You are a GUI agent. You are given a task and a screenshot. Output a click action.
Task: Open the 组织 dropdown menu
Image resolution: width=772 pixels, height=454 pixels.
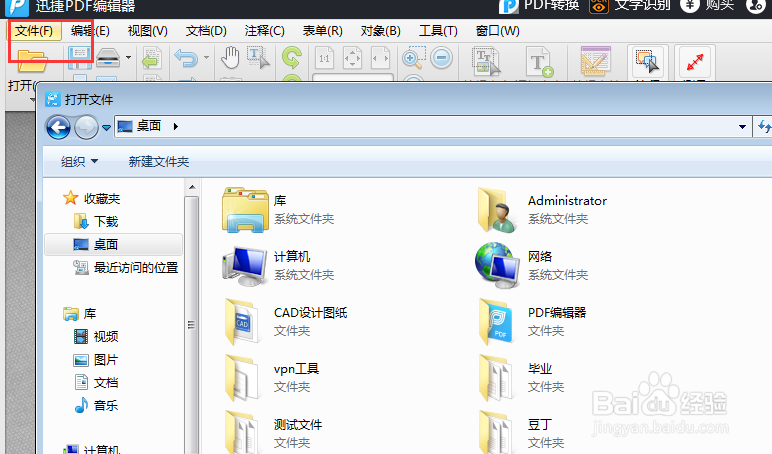tap(80, 162)
